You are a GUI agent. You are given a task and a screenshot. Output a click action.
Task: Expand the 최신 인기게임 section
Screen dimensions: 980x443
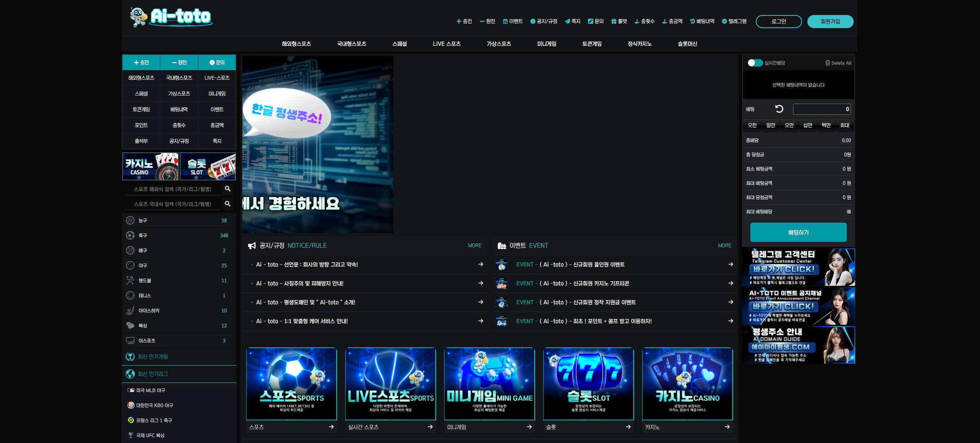pyautogui.click(x=179, y=357)
